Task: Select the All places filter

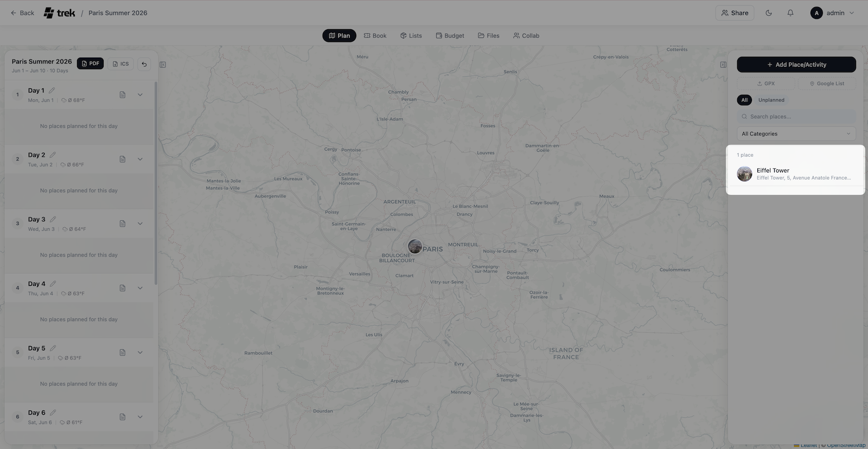Action: coord(744,100)
